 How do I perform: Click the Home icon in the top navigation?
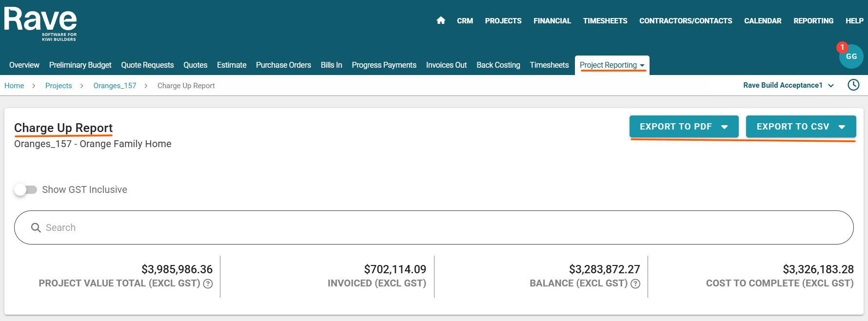(441, 20)
